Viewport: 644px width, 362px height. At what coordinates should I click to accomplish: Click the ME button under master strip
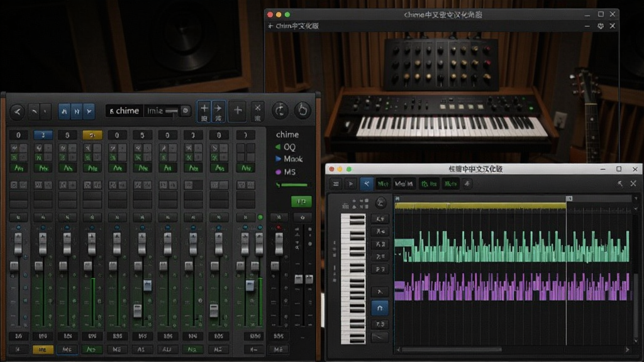278,349
